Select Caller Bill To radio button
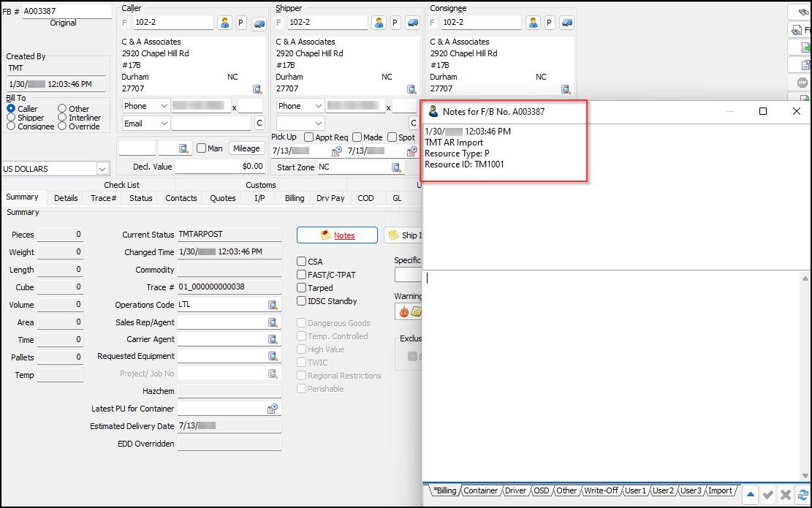Viewport: 812px width, 508px height. tap(11, 109)
